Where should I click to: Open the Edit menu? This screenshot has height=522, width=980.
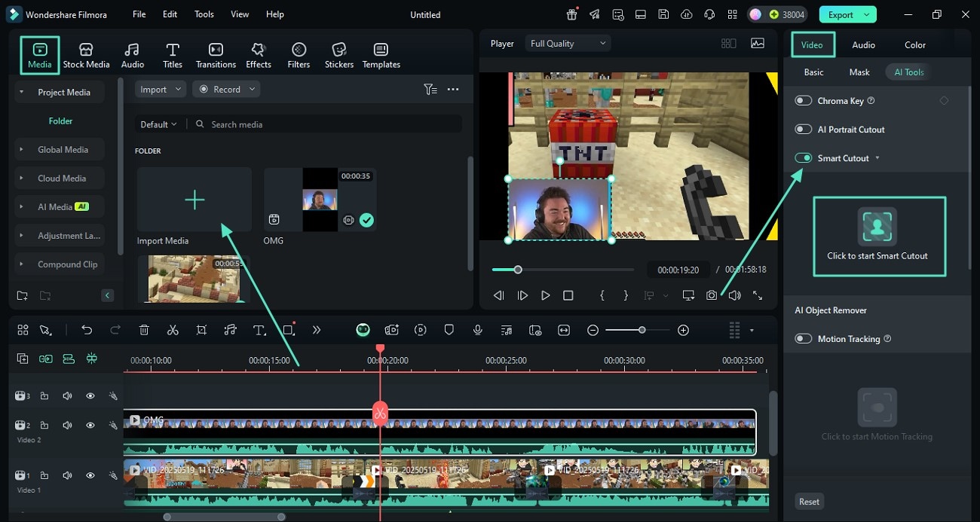pyautogui.click(x=170, y=14)
